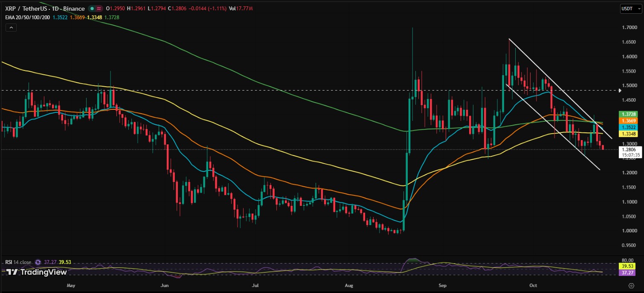Click the high value H 1.2961 in legend
The width and height of the screenshot is (644, 293).
pos(136,9)
